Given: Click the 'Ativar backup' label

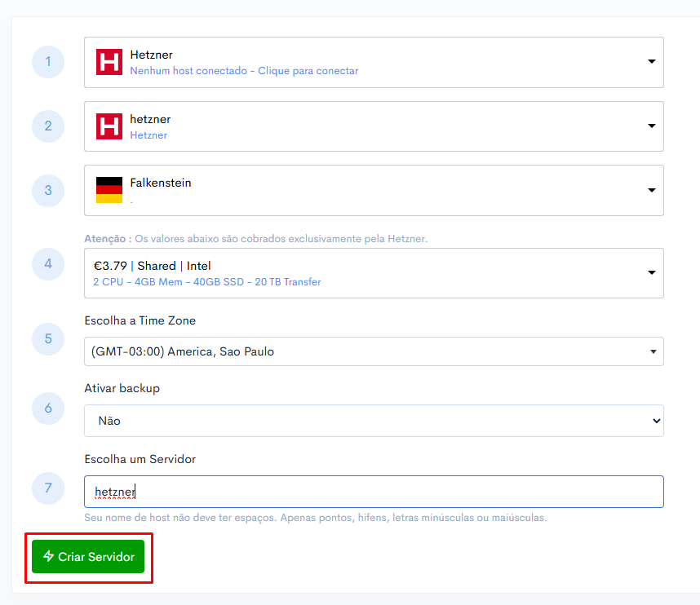Looking at the screenshot, I should (122, 389).
